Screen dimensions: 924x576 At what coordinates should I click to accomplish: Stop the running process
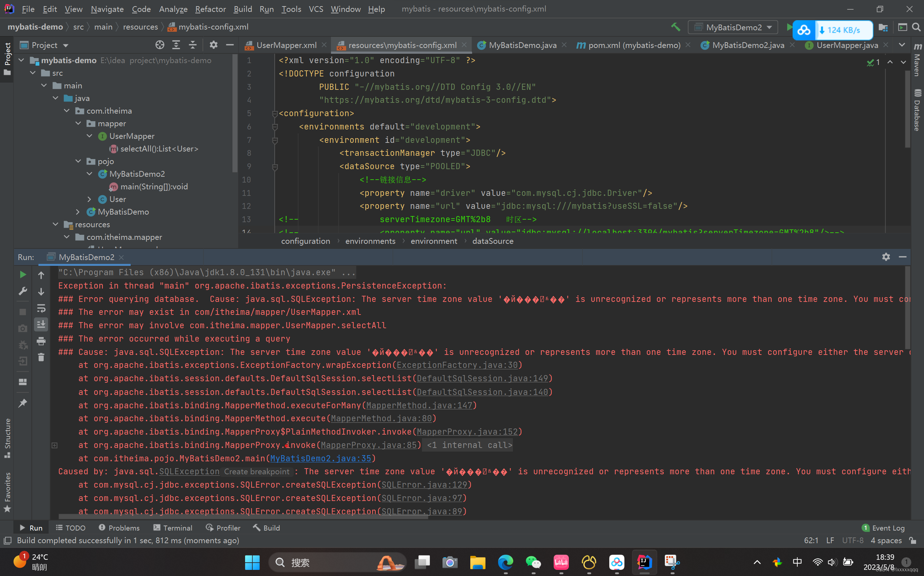(22, 312)
